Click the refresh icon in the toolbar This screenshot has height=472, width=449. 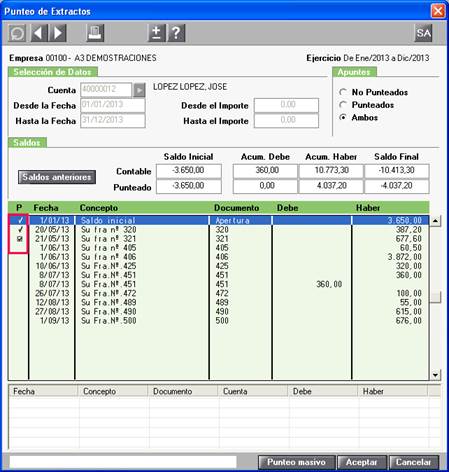pos(17,33)
